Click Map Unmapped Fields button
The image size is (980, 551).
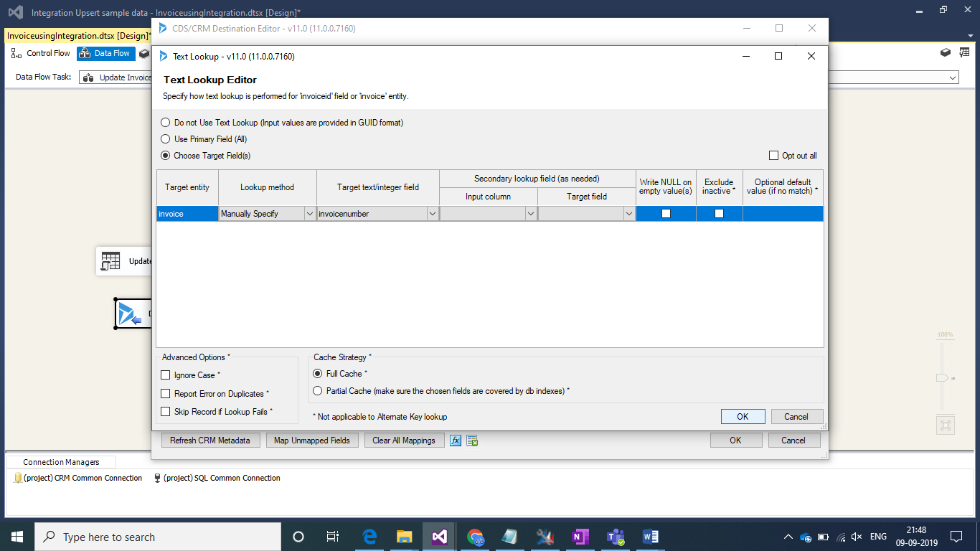click(312, 441)
